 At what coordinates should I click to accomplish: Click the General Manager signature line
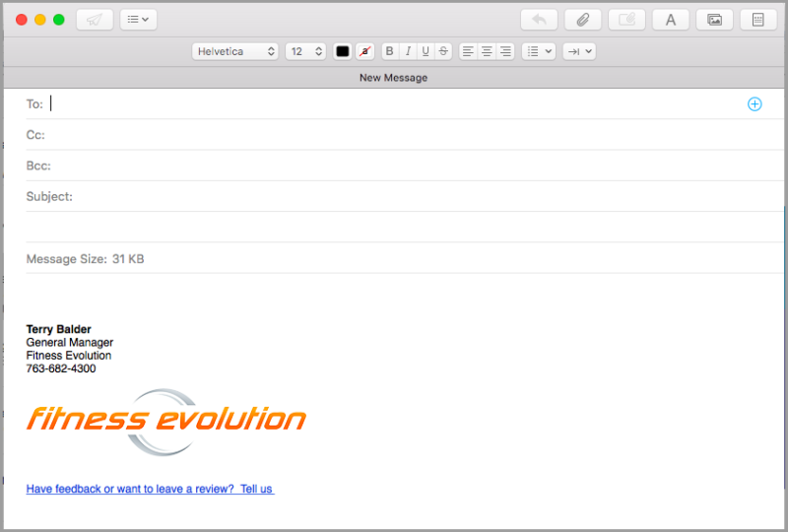tap(69, 343)
